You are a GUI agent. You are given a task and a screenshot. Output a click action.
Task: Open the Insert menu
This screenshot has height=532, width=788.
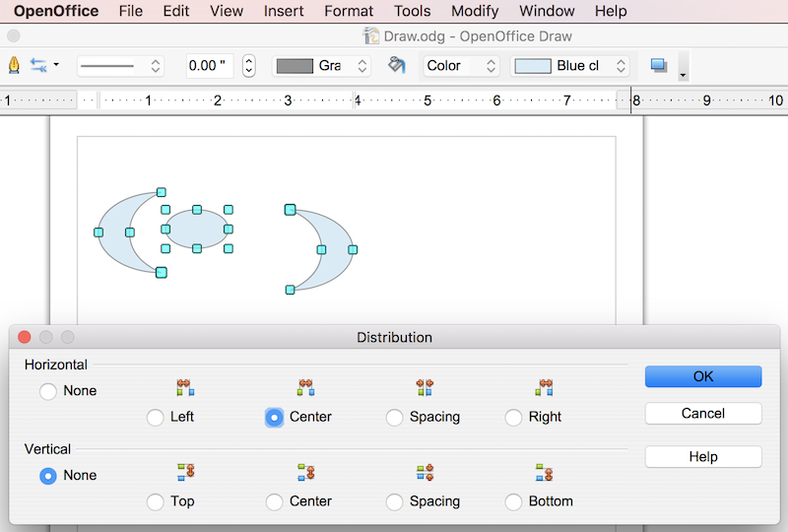click(284, 11)
